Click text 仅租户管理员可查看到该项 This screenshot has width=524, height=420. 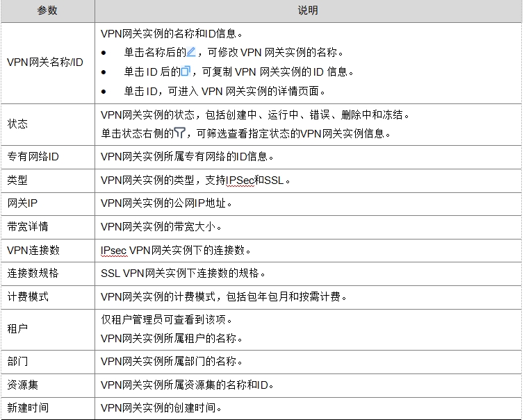166,320
